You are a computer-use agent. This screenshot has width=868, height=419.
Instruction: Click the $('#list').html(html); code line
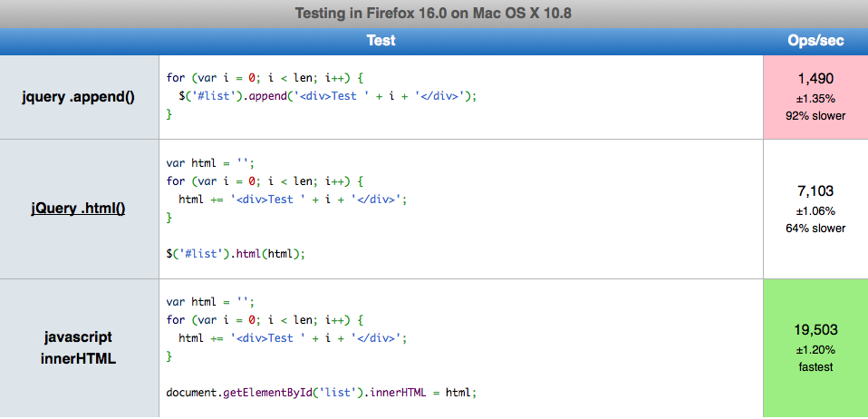[x=236, y=254]
